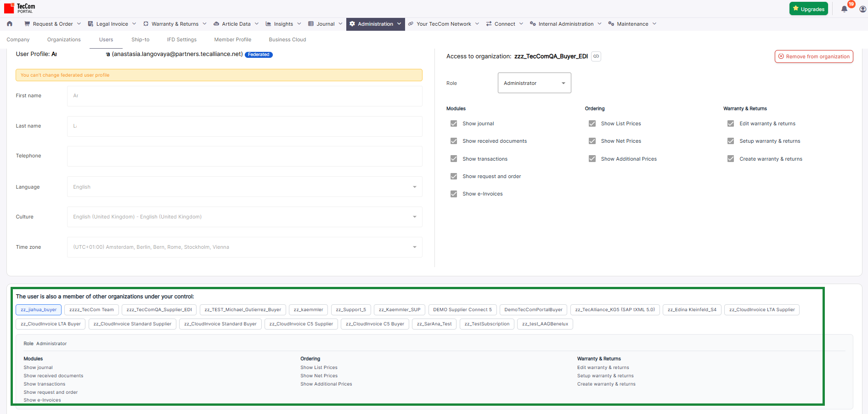Select the zz_test_AAGBenelux chip
868x414 pixels.
click(545, 324)
